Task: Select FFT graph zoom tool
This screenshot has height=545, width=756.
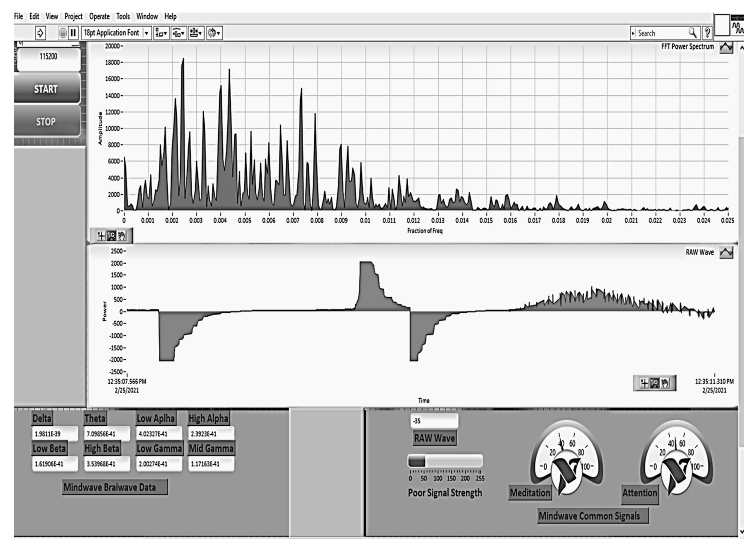Action: click(111, 236)
